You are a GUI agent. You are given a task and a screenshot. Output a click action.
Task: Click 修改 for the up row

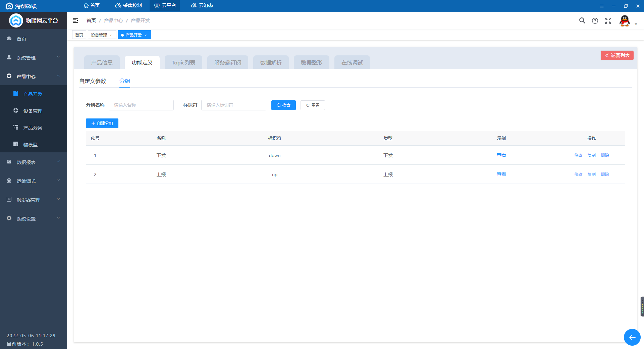coord(578,174)
